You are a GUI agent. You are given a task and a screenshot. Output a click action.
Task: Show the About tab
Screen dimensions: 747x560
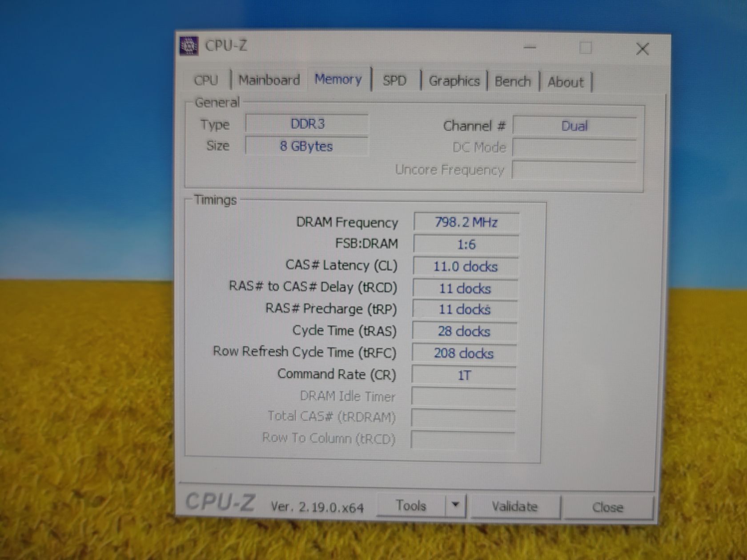tap(566, 82)
